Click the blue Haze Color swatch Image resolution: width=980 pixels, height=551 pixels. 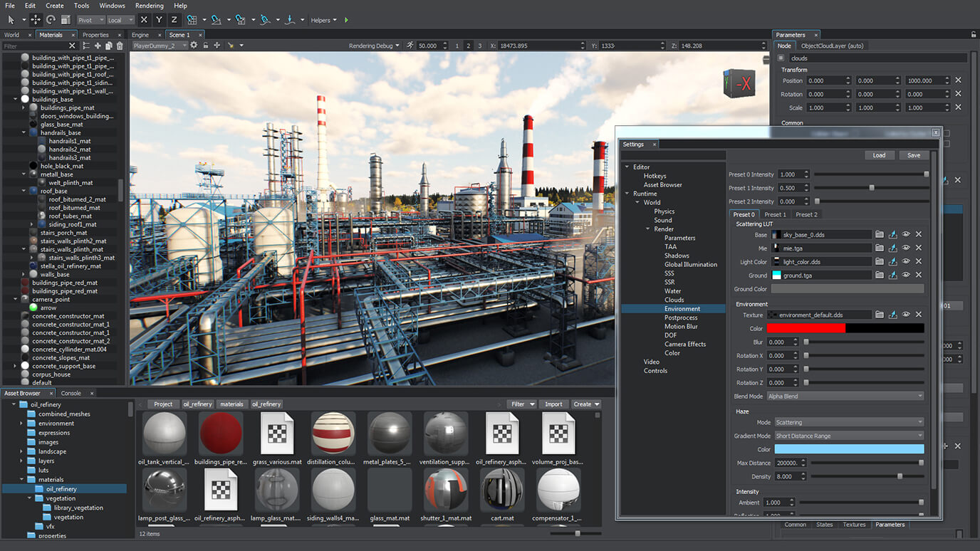tap(849, 449)
